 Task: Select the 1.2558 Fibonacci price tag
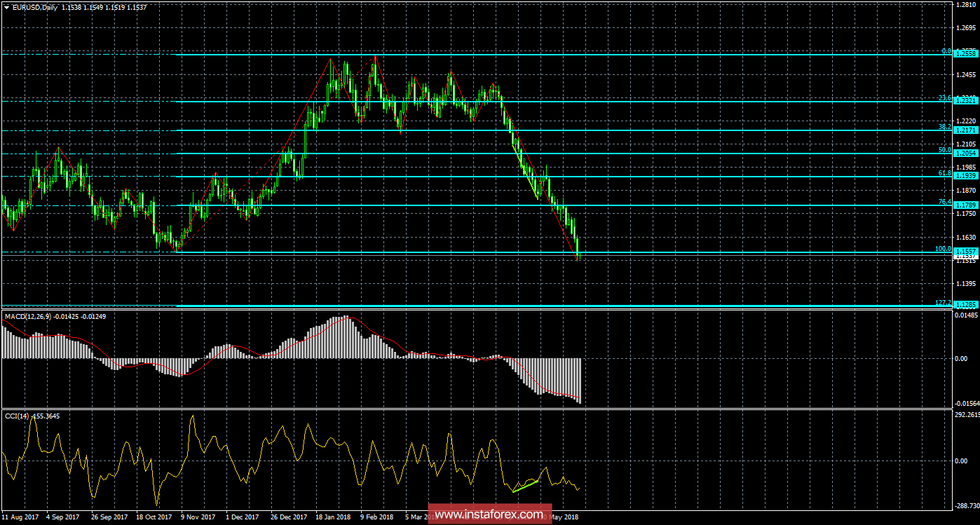967,53
